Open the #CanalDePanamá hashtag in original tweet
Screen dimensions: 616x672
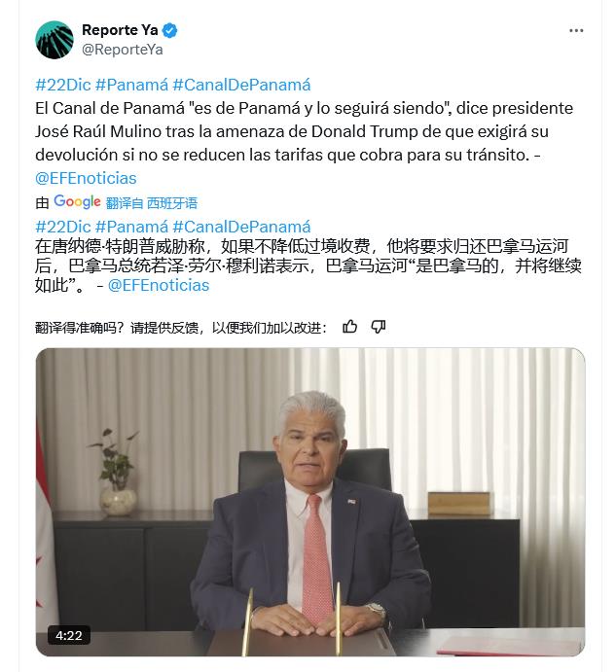(x=241, y=85)
